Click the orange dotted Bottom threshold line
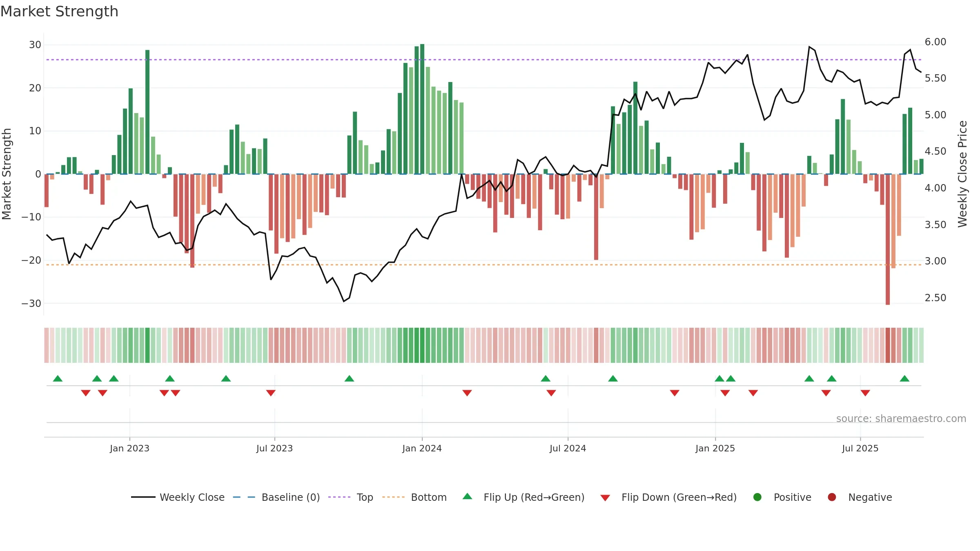The image size is (980, 551). click(484, 265)
